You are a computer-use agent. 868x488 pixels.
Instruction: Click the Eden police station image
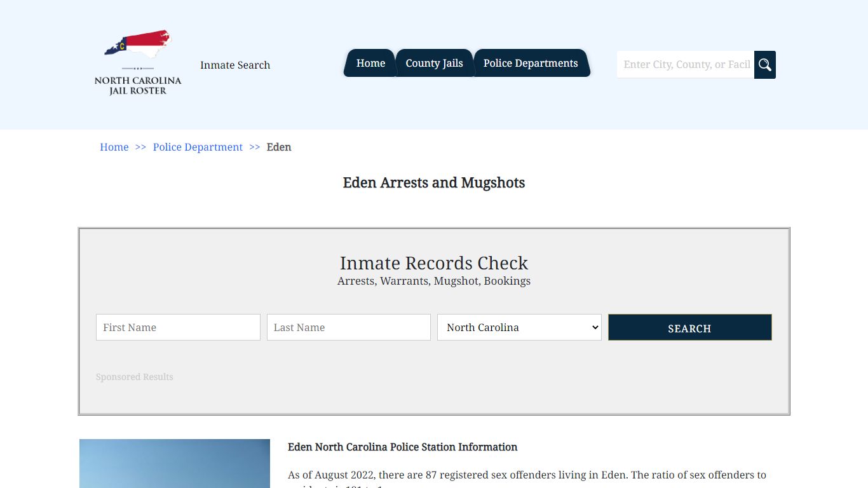coord(174,464)
